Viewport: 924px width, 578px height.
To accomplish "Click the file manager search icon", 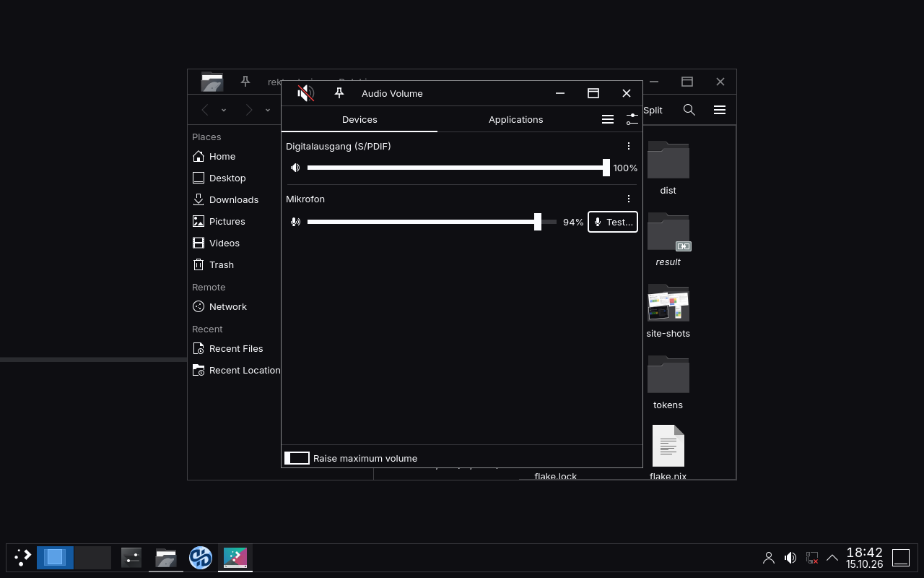I will [x=689, y=110].
